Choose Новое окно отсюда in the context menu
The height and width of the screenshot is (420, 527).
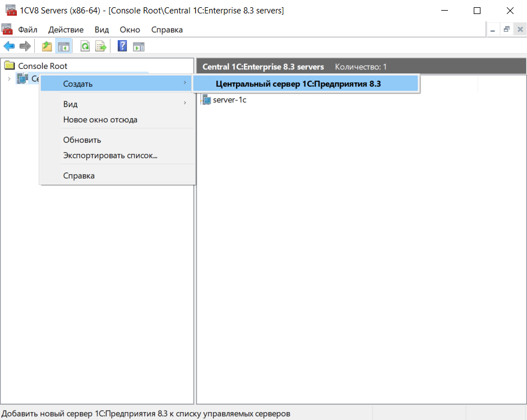click(x=117, y=119)
